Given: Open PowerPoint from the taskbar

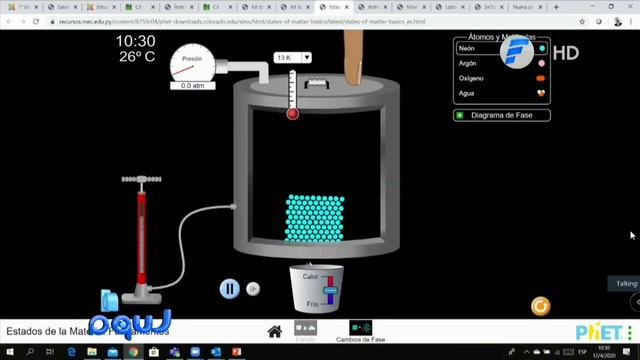Looking at the screenshot, I should click(236, 351).
